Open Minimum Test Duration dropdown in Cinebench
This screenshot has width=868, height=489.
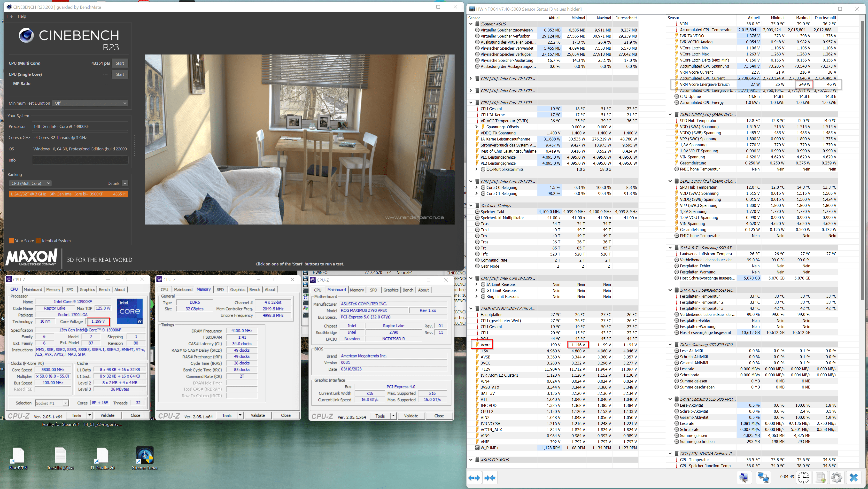(x=90, y=103)
